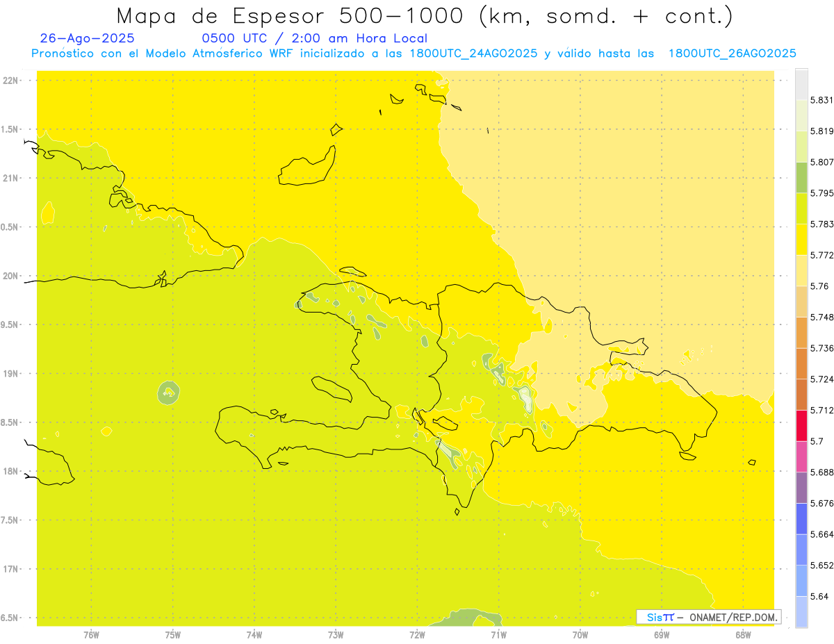Image resolution: width=834 pixels, height=644 pixels.
Task: Click the legend value 5.819
Action: point(821,131)
